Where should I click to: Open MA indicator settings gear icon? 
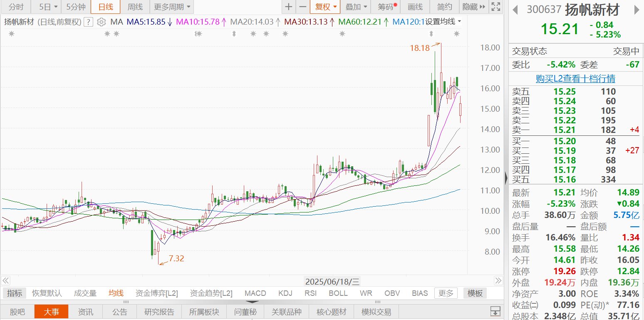click(102, 22)
